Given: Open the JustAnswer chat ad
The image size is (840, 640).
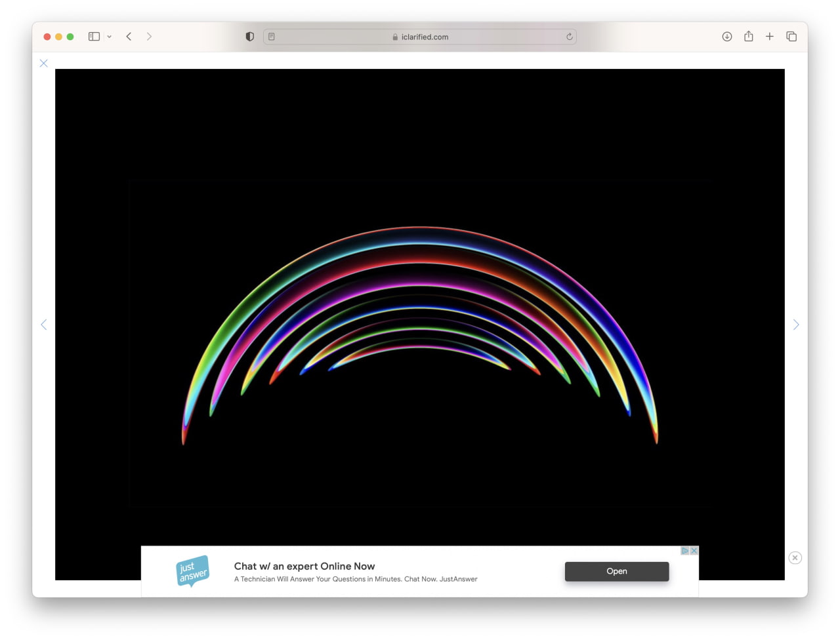Looking at the screenshot, I should point(616,571).
